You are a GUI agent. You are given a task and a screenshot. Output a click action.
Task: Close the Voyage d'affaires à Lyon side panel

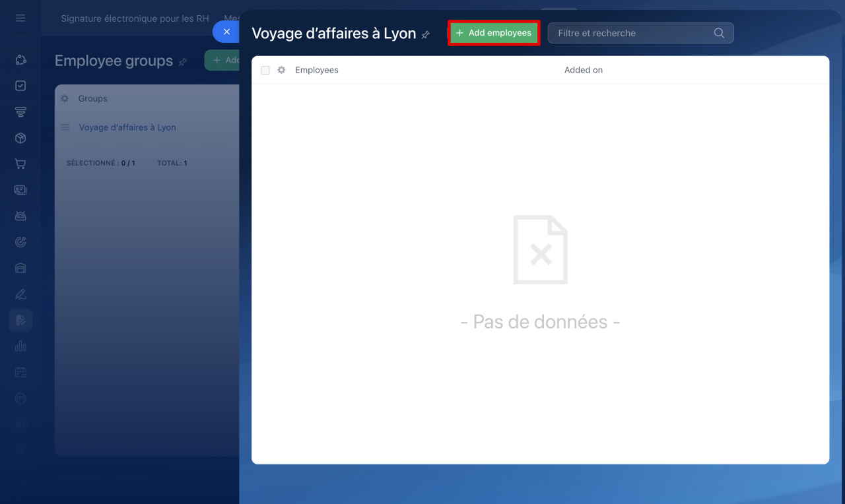pos(226,32)
